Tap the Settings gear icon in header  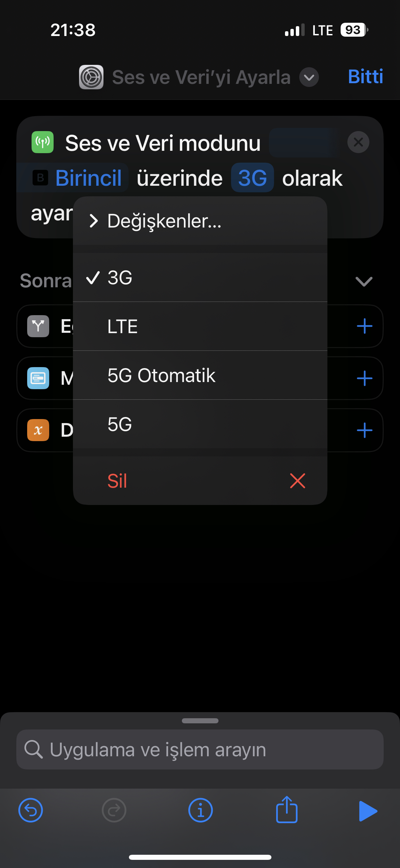point(91,77)
